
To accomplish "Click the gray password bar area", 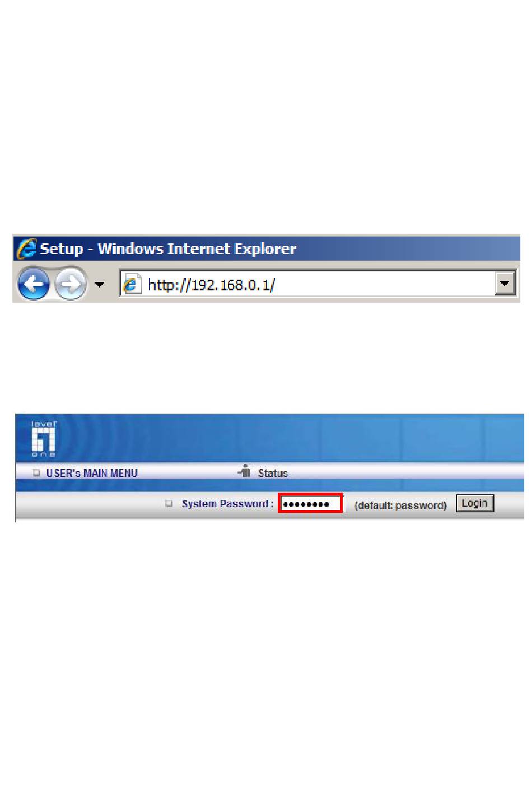I will [269, 505].
